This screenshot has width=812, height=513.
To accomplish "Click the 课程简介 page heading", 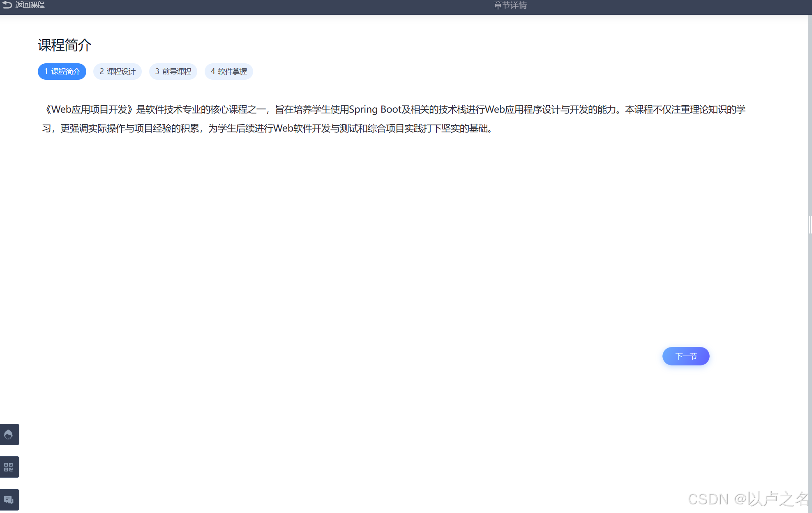I will 65,45.
